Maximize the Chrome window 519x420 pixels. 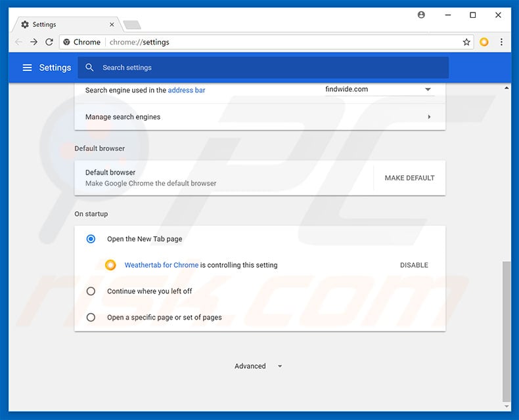473,15
